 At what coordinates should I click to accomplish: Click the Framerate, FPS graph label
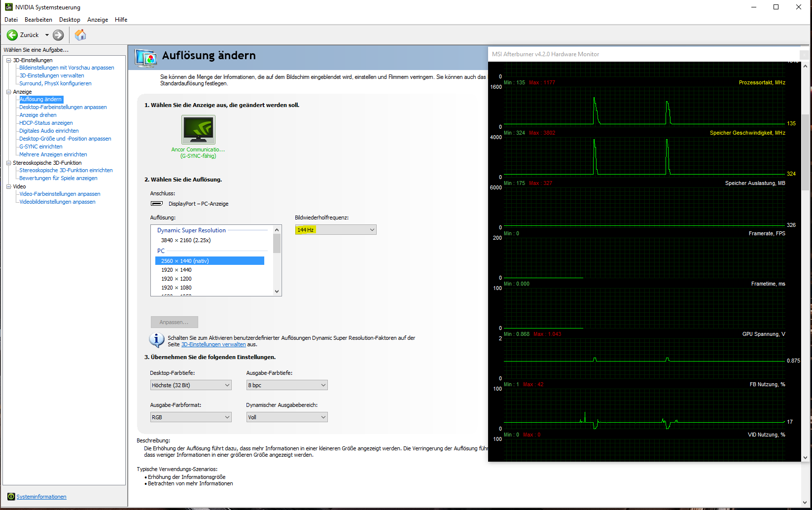click(x=767, y=233)
